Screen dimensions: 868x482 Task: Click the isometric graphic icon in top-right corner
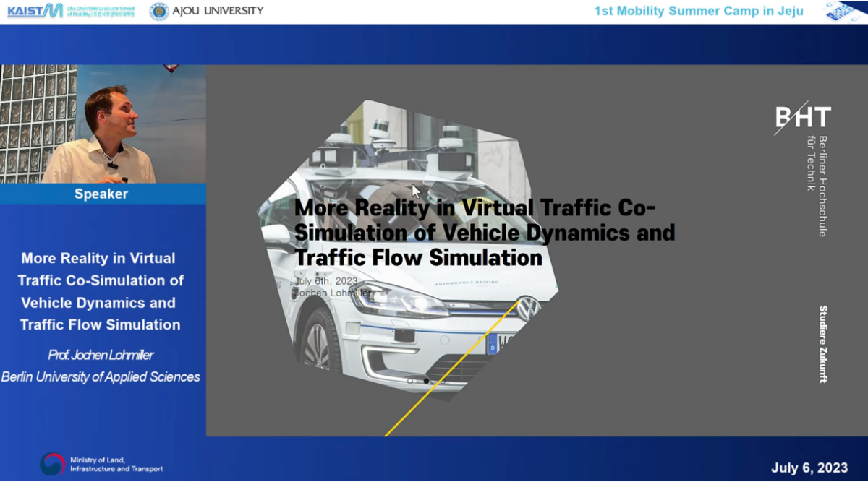pyautogui.click(x=844, y=11)
